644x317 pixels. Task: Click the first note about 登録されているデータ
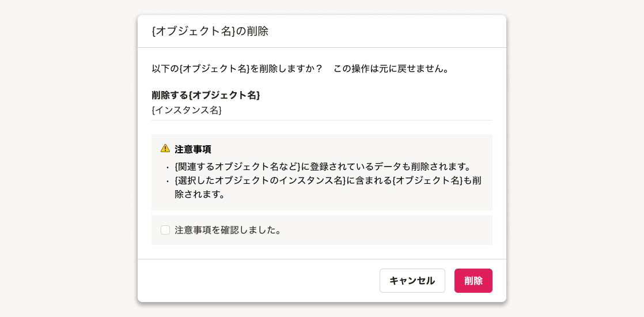coord(323,167)
